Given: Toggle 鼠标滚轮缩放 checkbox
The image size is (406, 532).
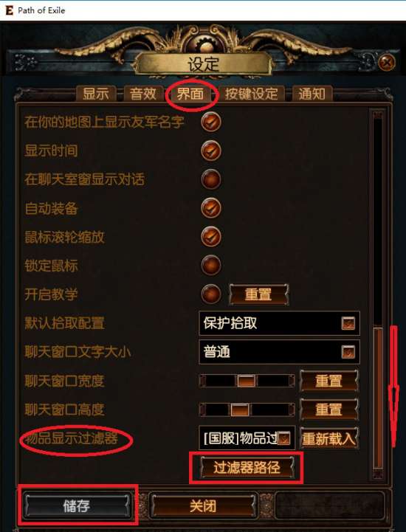Looking at the screenshot, I should [x=211, y=237].
